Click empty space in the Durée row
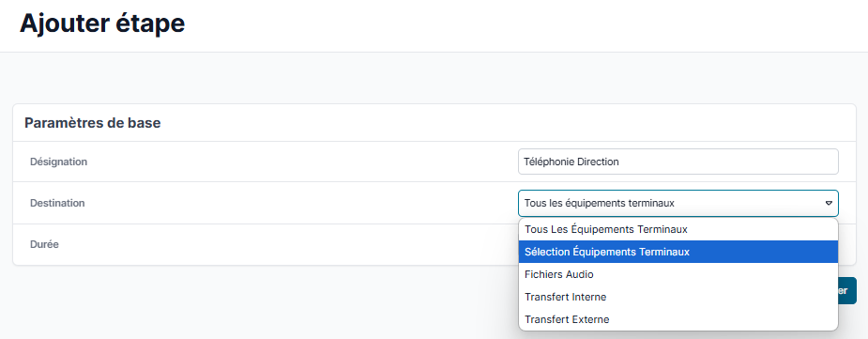The image size is (868, 339). point(277,244)
